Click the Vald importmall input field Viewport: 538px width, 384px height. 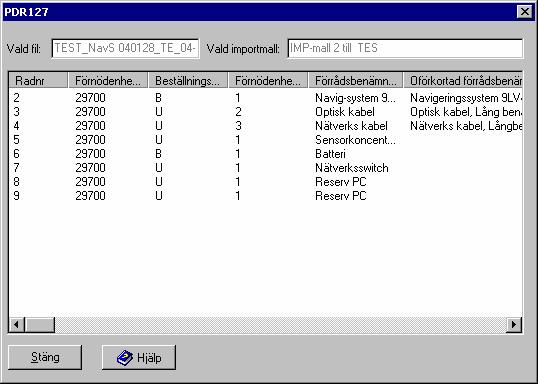point(405,48)
